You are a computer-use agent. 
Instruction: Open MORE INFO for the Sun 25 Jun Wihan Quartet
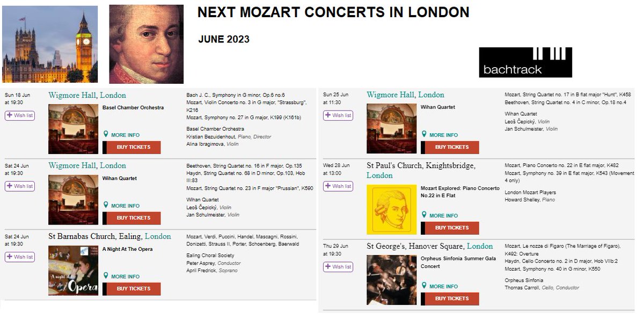(444, 135)
